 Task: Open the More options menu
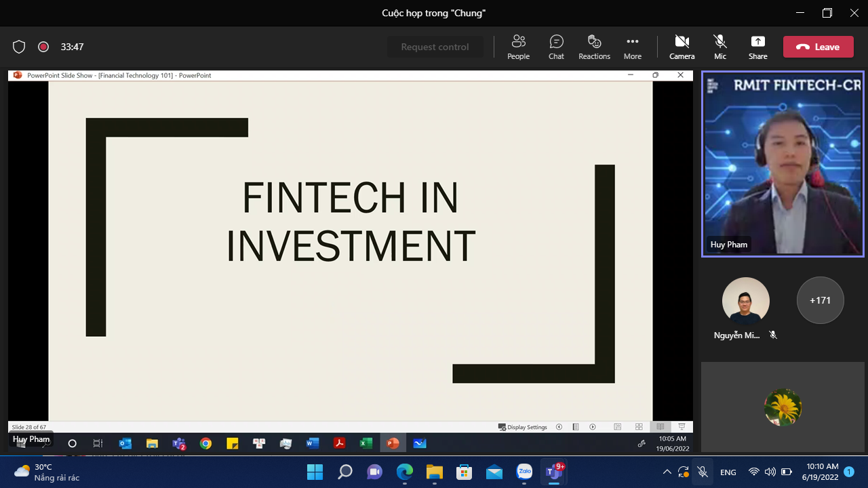point(632,47)
